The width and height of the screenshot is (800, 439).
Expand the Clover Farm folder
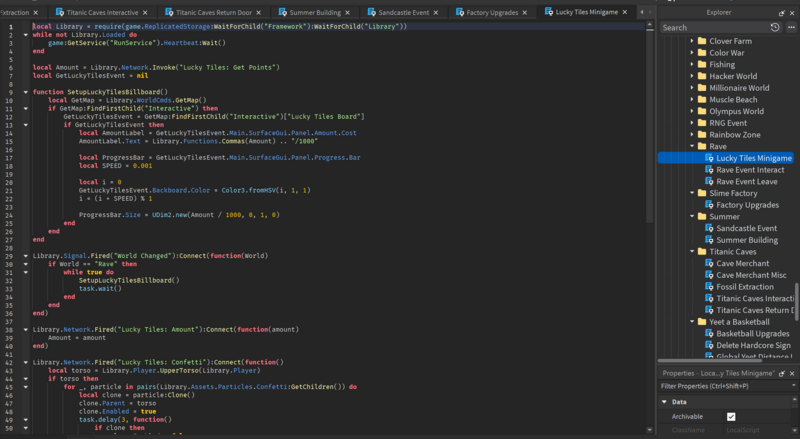click(x=690, y=41)
